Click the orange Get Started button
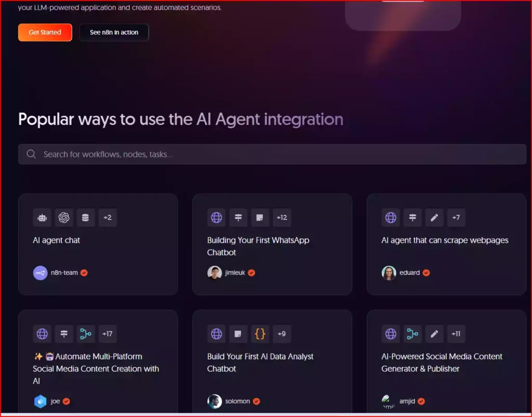 tap(45, 32)
